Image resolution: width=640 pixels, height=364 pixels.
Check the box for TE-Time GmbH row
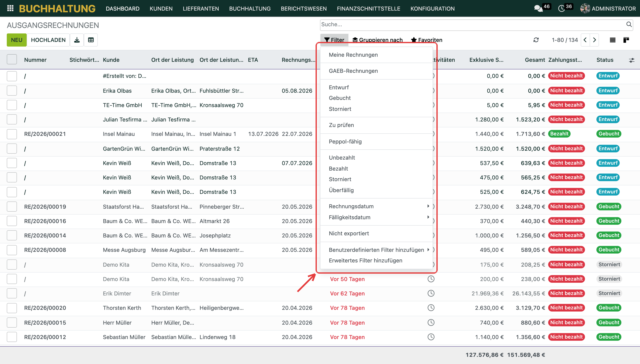pyautogui.click(x=12, y=105)
